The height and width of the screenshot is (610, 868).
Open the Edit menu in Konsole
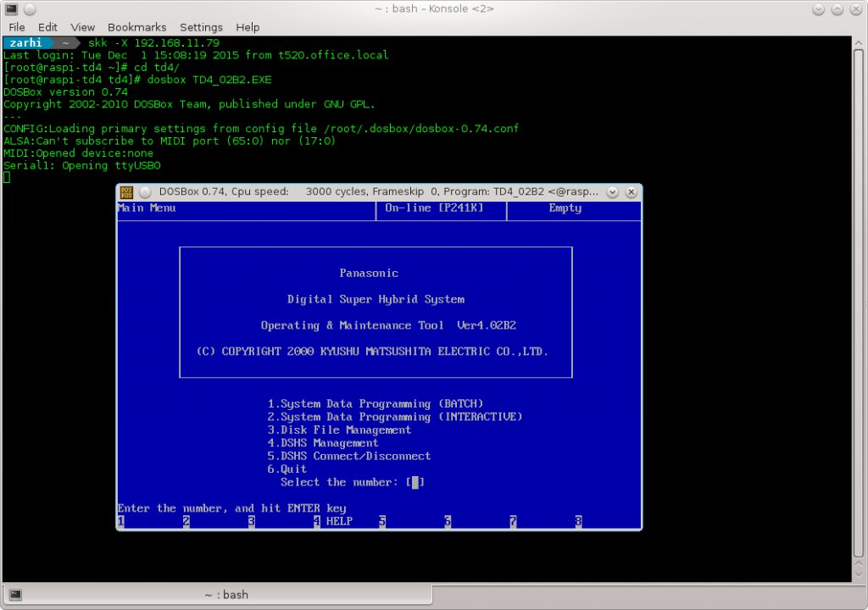47,27
